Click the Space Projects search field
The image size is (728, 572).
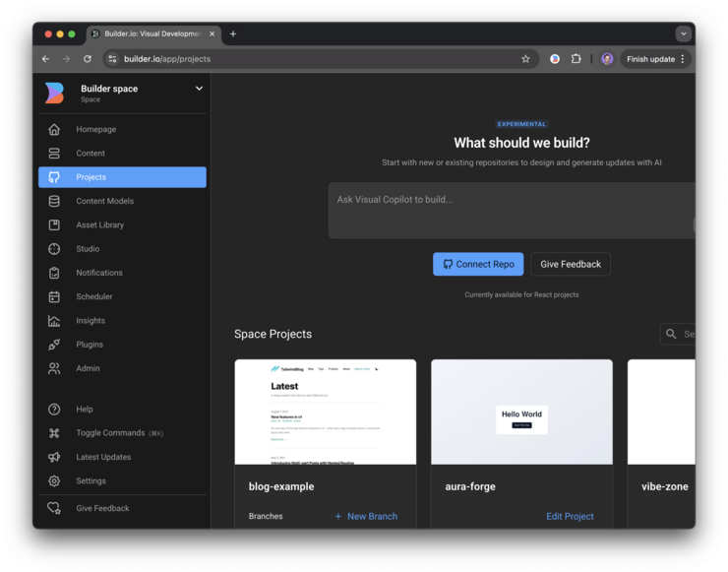(678, 334)
